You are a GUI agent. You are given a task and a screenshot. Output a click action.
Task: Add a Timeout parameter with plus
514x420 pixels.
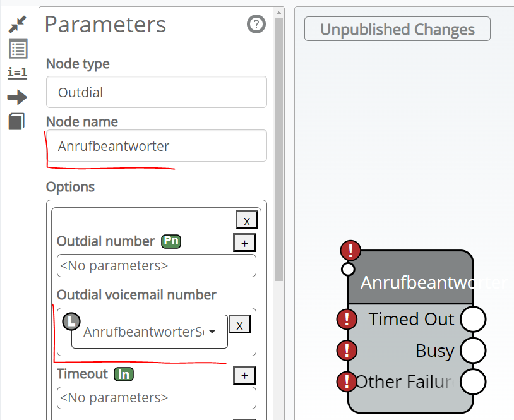point(244,375)
